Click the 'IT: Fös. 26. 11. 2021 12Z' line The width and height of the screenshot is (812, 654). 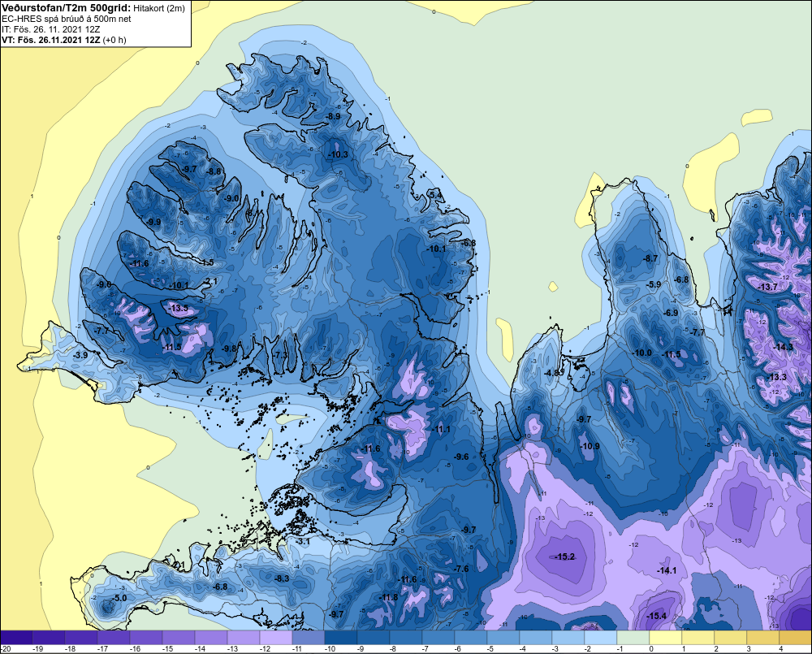point(50,29)
